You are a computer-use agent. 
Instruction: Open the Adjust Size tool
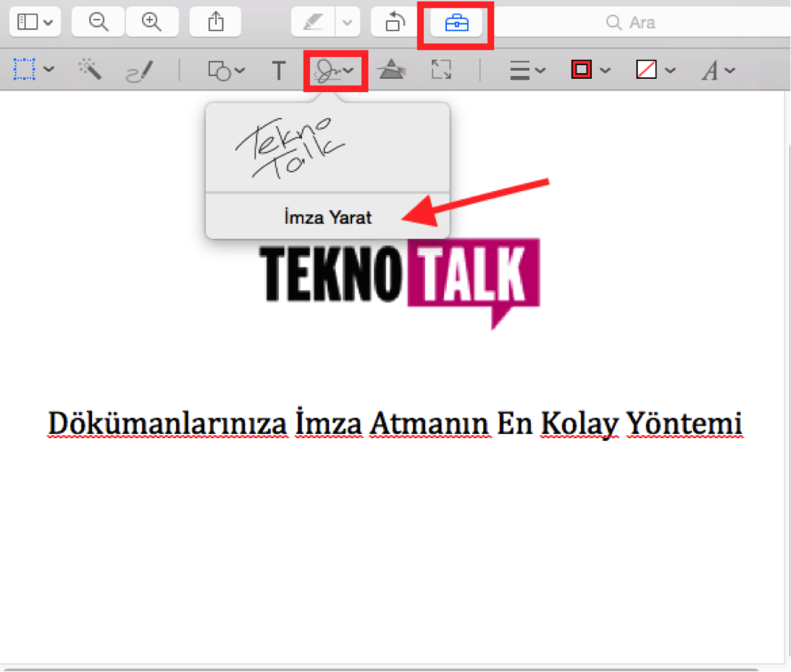tap(441, 70)
